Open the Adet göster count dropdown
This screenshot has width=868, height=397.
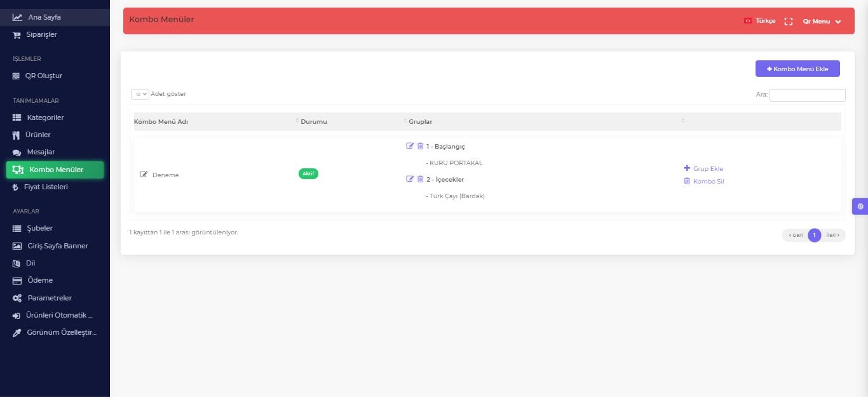click(140, 94)
